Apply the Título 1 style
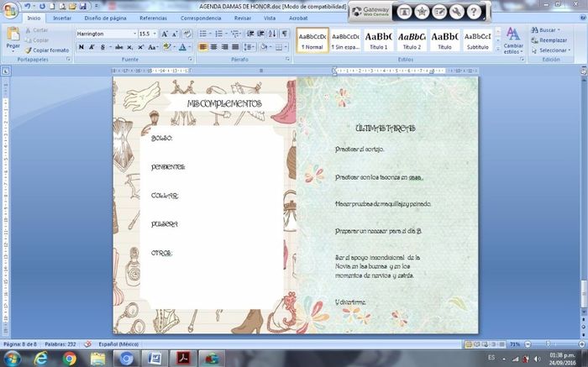Screen dimensions: 588x367 click(379, 39)
